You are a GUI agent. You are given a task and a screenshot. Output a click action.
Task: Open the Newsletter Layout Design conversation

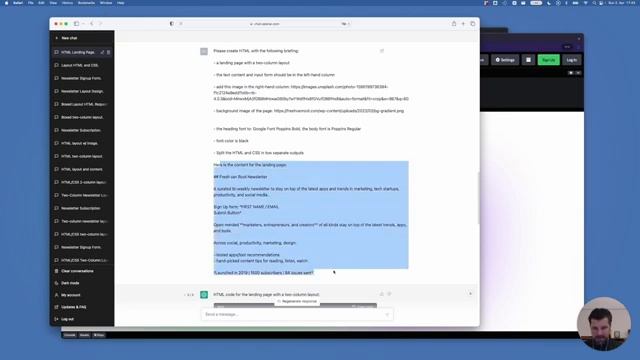coord(82,91)
